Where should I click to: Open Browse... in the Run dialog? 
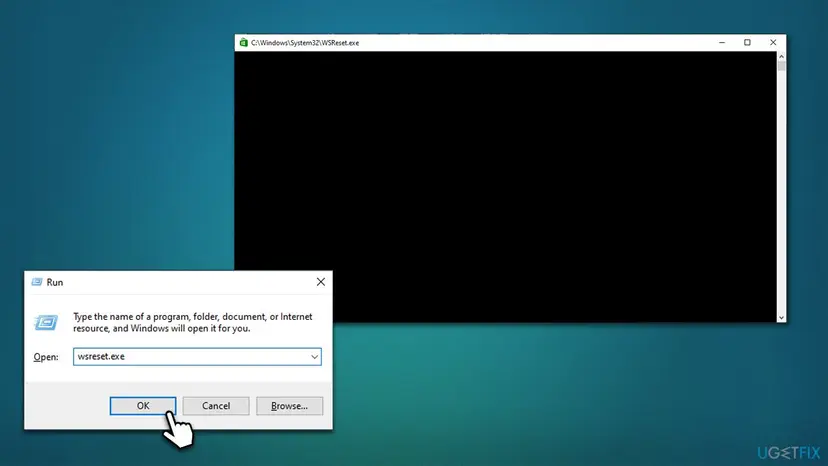(x=289, y=406)
